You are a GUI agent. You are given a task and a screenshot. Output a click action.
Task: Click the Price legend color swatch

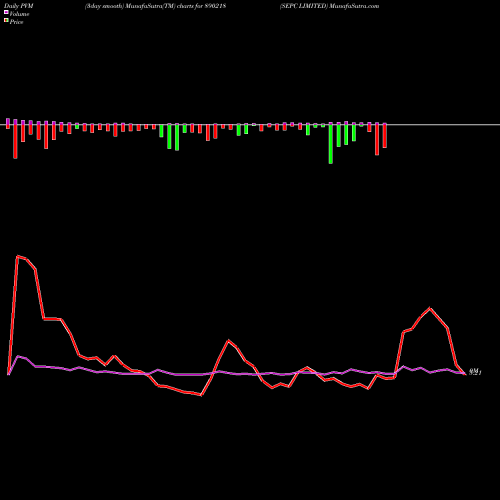click(6, 20)
